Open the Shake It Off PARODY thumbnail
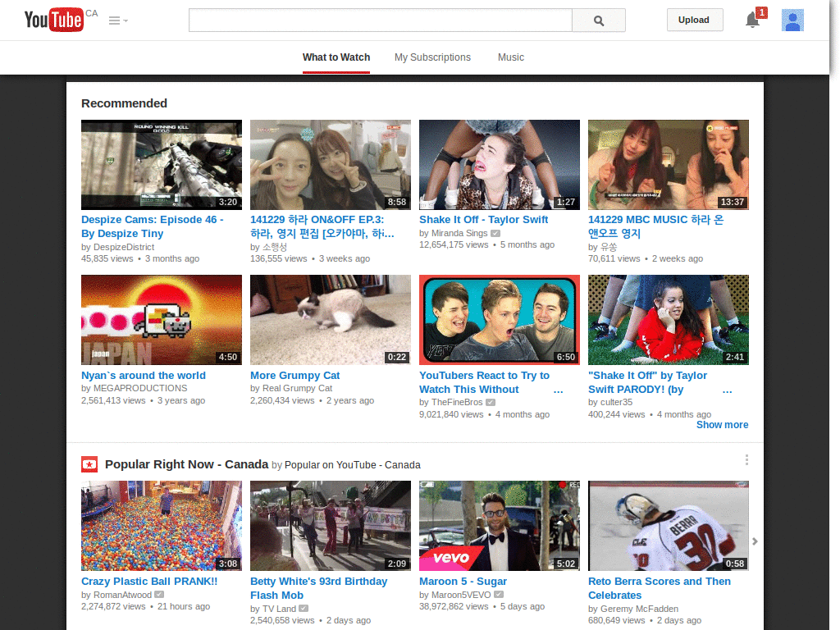Viewport: 840px width, 630px height. click(x=668, y=320)
